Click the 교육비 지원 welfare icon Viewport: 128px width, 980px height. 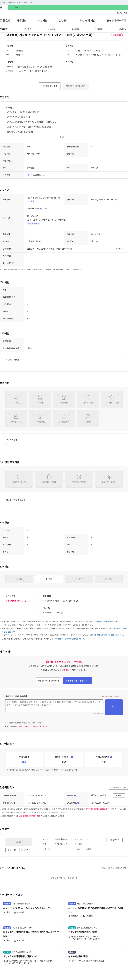pyautogui.click(x=88, y=400)
